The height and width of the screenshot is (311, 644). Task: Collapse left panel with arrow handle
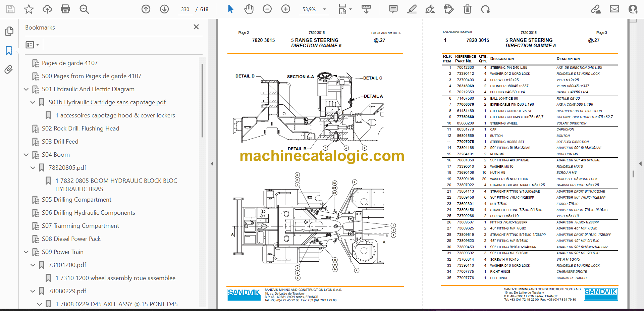click(212, 164)
